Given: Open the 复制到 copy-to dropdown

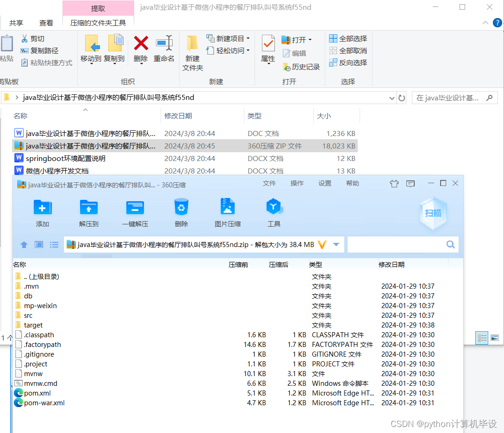Looking at the screenshot, I should click(x=114, y=63).
